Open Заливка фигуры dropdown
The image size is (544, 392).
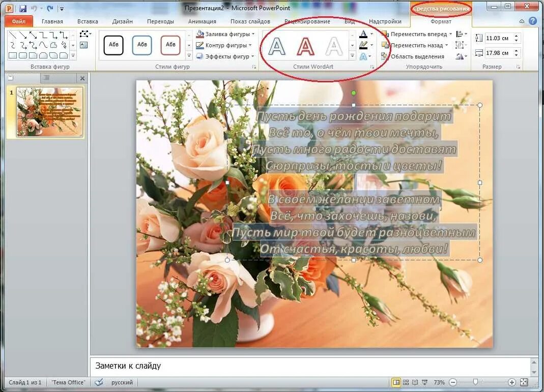pyautogui.click(x=225, y=34)
